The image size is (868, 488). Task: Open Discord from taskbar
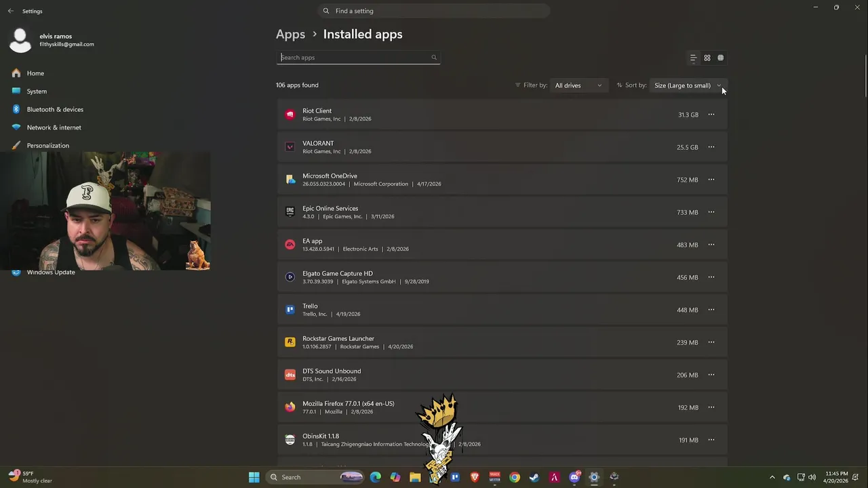574,477
